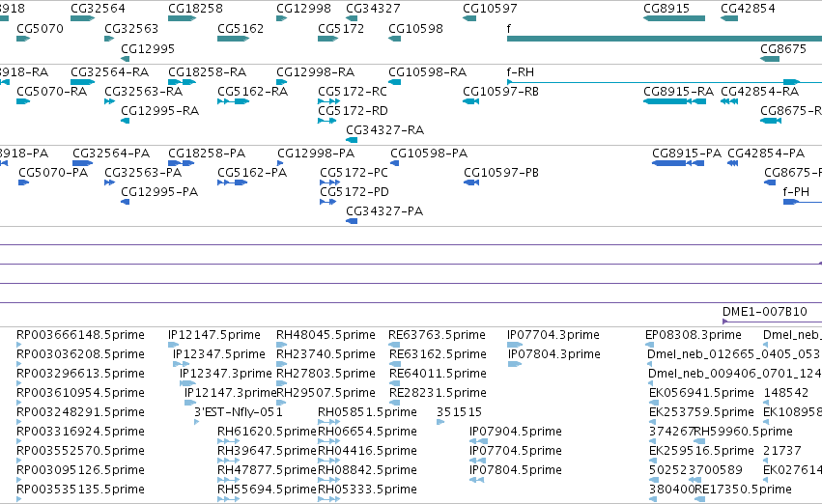Select the CG8915 gene bar

pos(674,18)
